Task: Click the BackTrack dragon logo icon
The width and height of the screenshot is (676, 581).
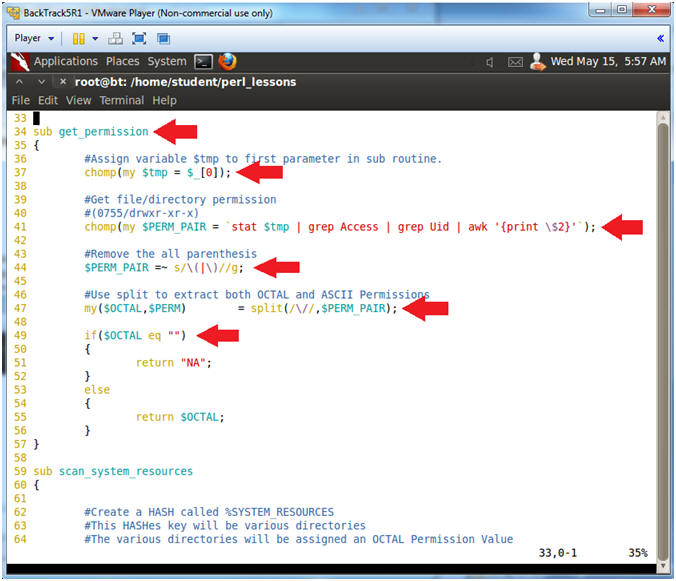Action: [20, 62]
